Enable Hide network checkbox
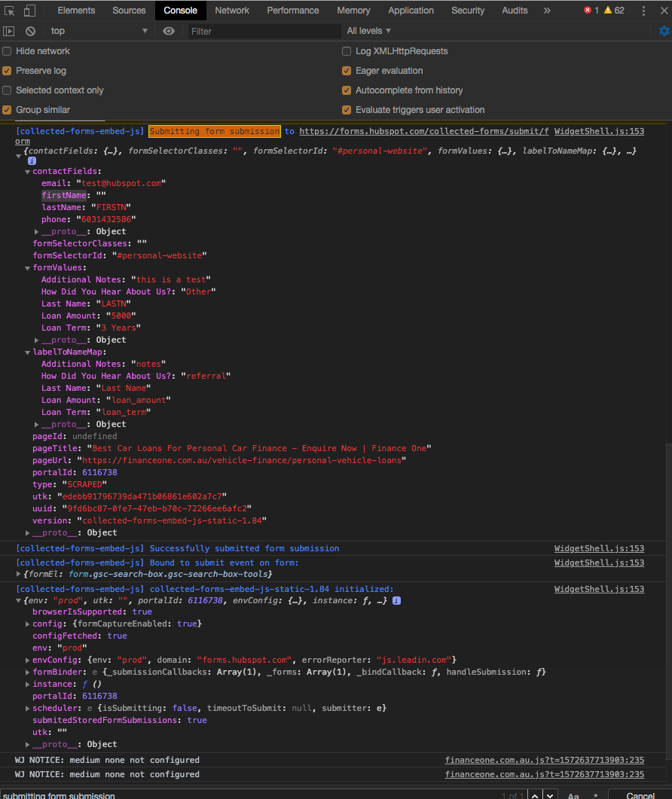672x799 pixels. (x=7, y=51)
